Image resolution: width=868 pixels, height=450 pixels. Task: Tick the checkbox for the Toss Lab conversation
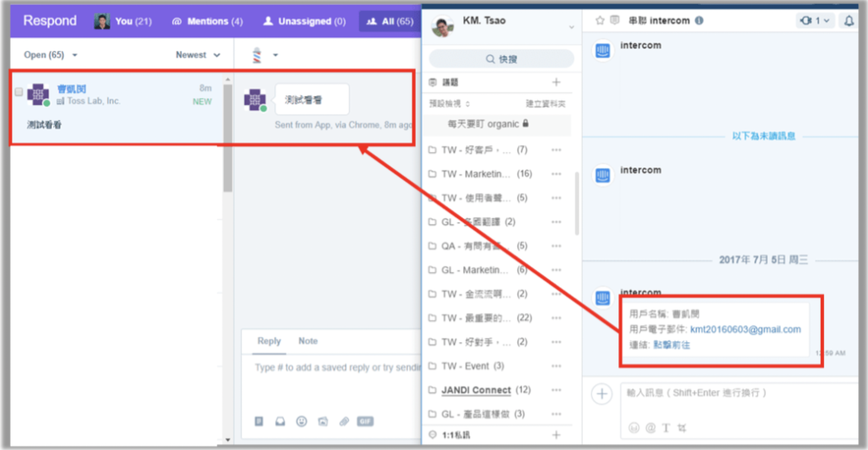coord(19,92)
